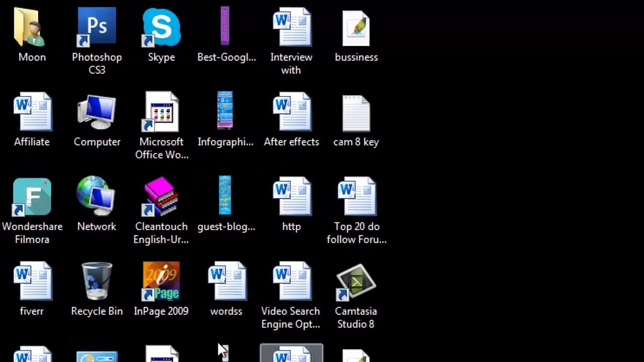644x362 pixels.
Task: Click the Skype desktop shortcut
Action: tap(161, 28)
